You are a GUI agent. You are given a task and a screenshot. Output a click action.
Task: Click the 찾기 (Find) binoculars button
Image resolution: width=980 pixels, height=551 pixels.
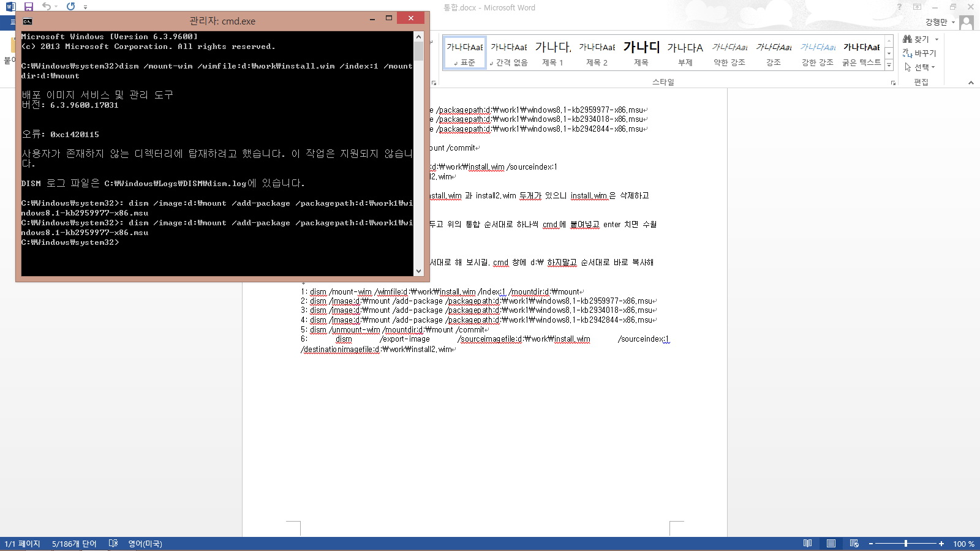pos(916,39)
